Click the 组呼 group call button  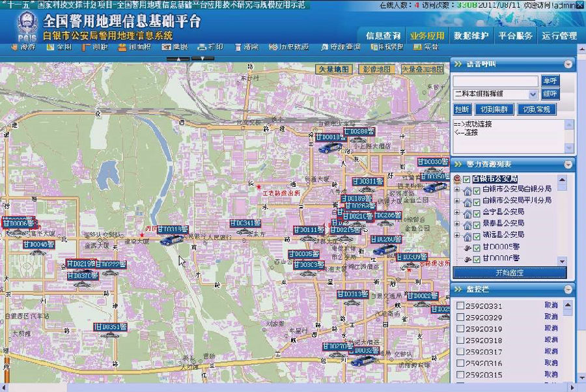click(550, 94)
